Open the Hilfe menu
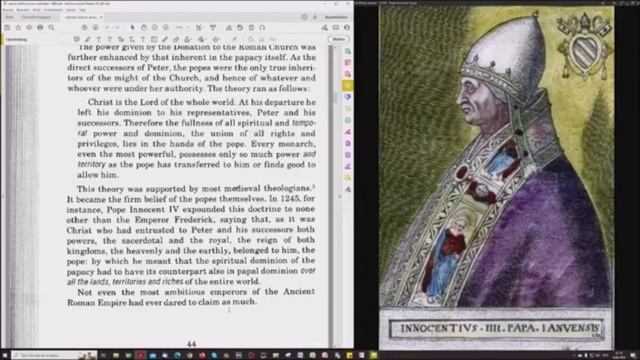Image resolution: width=640 pixels, height=360 pixels. pyautogui.click(x=82, y=9)
